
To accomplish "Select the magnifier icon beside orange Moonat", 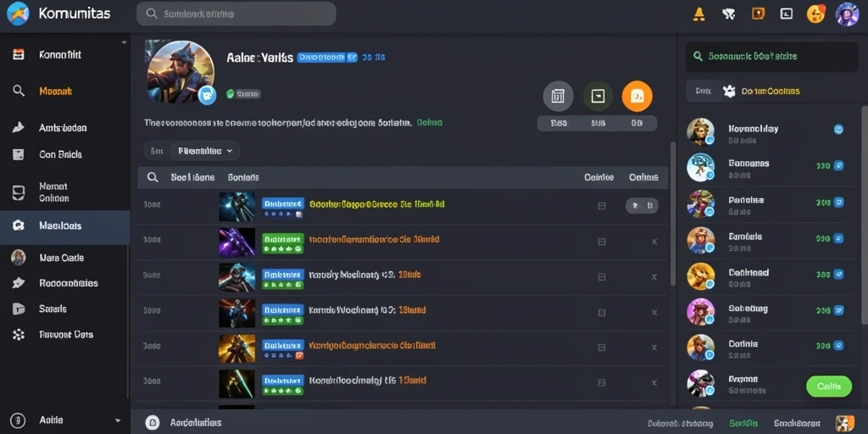I will [x=19, y=91].
